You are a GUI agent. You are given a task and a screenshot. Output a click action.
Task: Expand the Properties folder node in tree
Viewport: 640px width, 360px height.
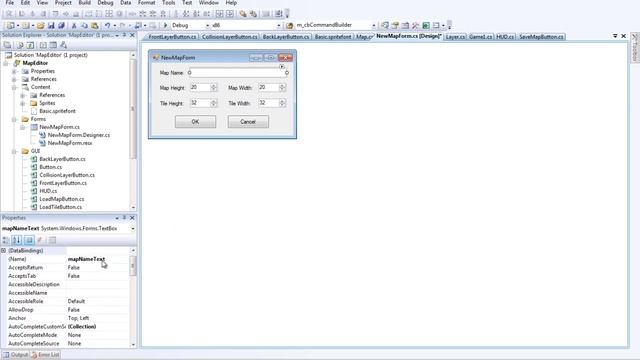point(14,71)
